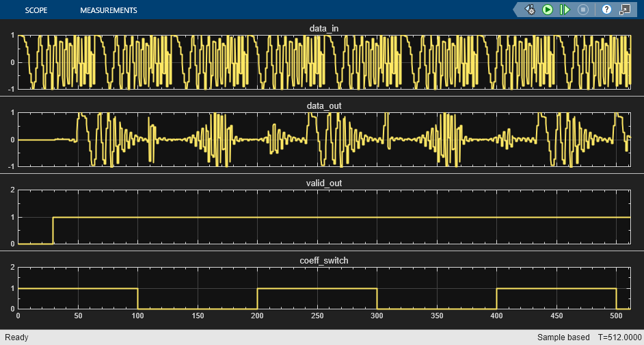Click inside the valid_out signal plot
The width and height of the screenshot is (644, 345).
click(324, 217)
